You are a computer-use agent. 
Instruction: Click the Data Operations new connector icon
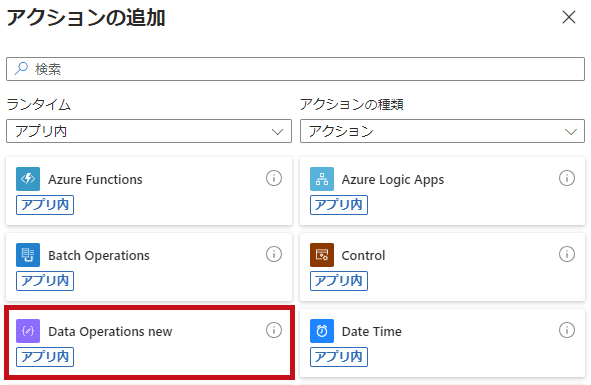[28, 331]
